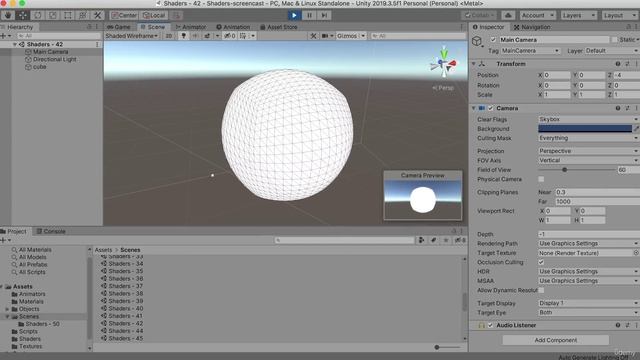Toggle scene grid visibility icon
640x360 pixels.
pyautogui.click(x=243, y=36)
